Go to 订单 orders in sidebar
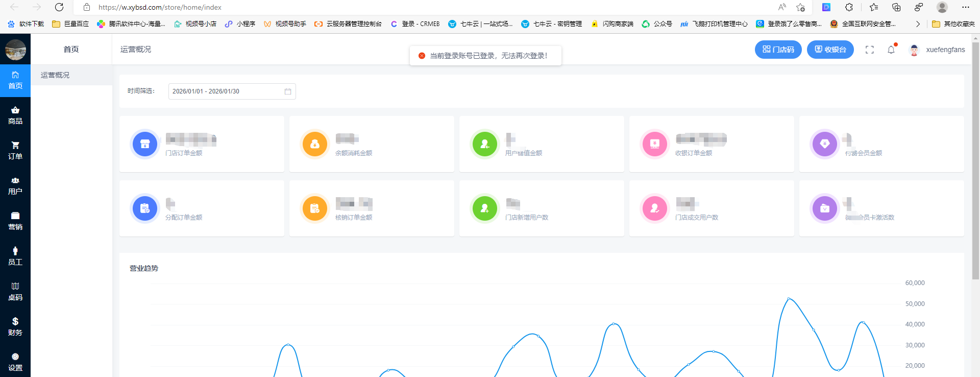The image size is (980, 377). (x=15, y=151)
